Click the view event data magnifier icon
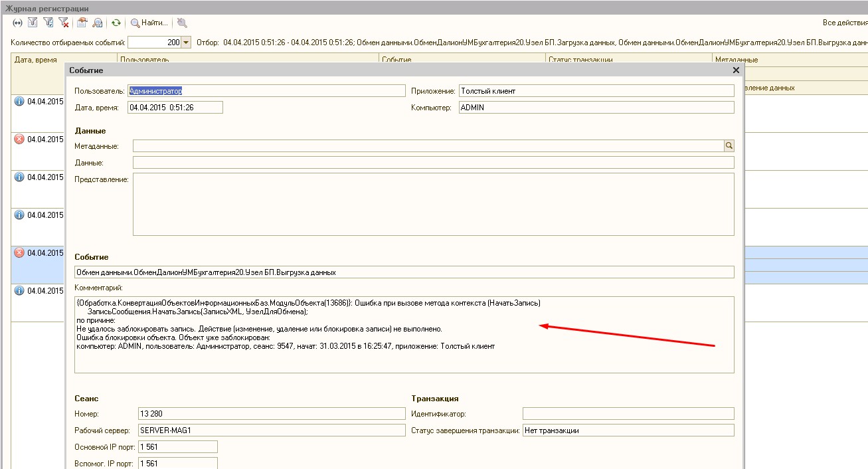The height and width of the screenshot is (469, 868). pyautogui.click(x=98, y=23)
